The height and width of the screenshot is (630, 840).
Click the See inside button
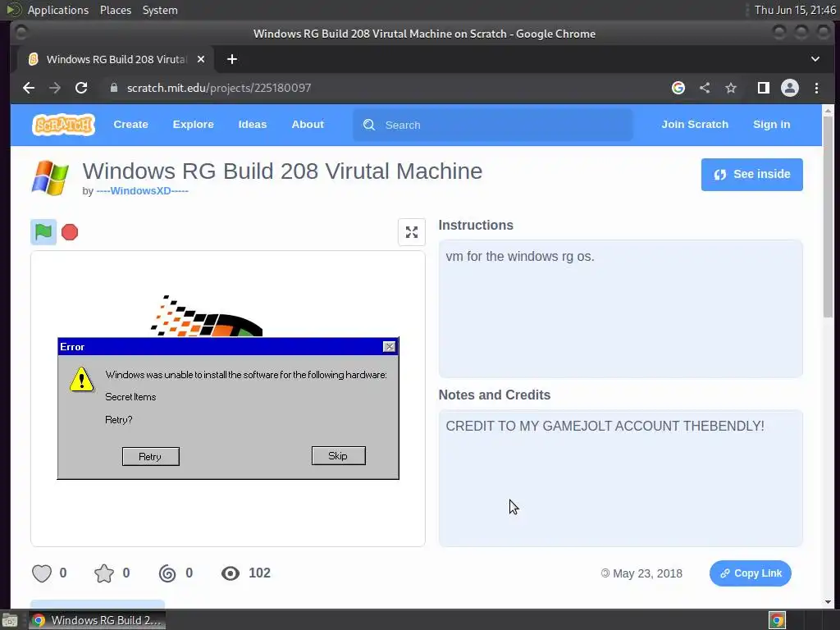751,174
